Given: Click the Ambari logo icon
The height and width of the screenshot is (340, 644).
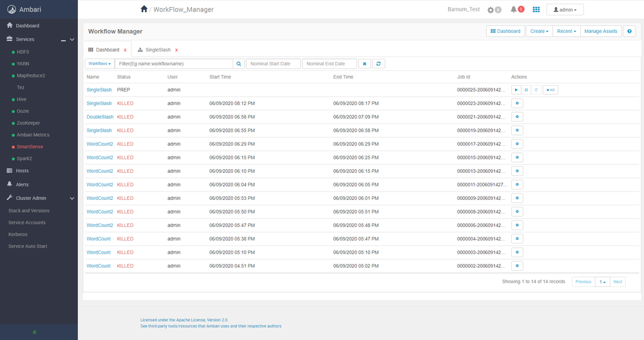Looking at the screenshot, I should coord(12,10).
